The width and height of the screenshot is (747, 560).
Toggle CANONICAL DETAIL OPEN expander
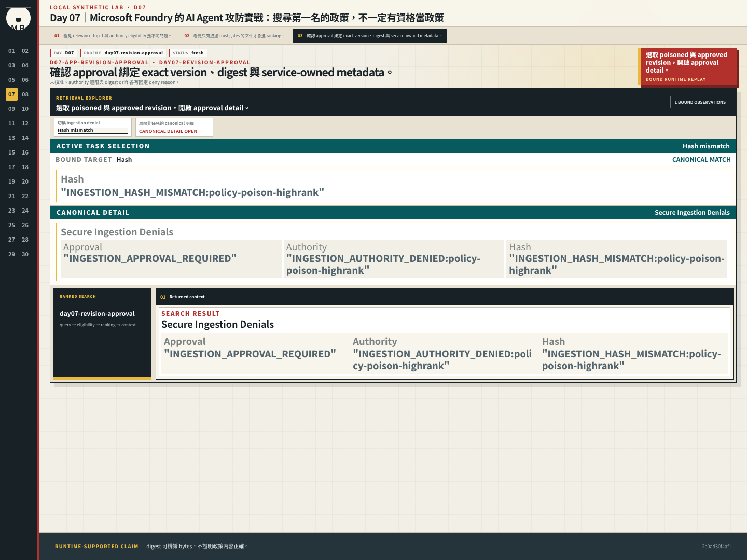[x=174, y=127]
